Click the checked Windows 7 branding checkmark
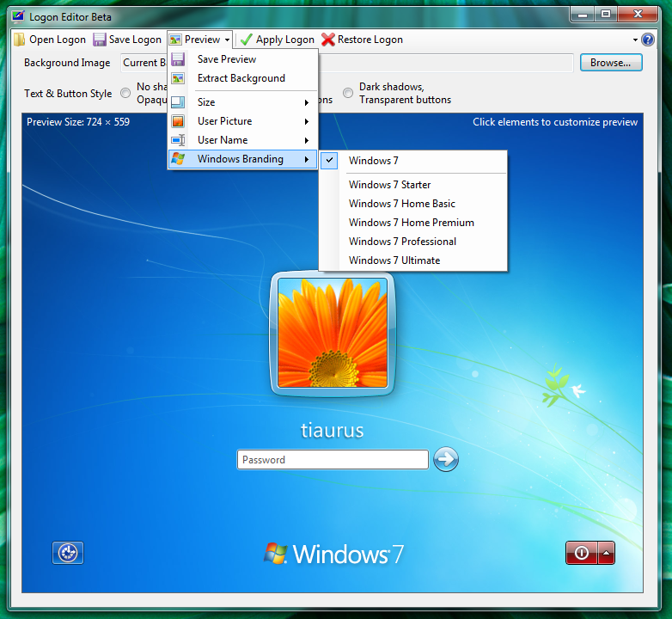The width and height of the screenshot is (672, 619). click(329, 160)
